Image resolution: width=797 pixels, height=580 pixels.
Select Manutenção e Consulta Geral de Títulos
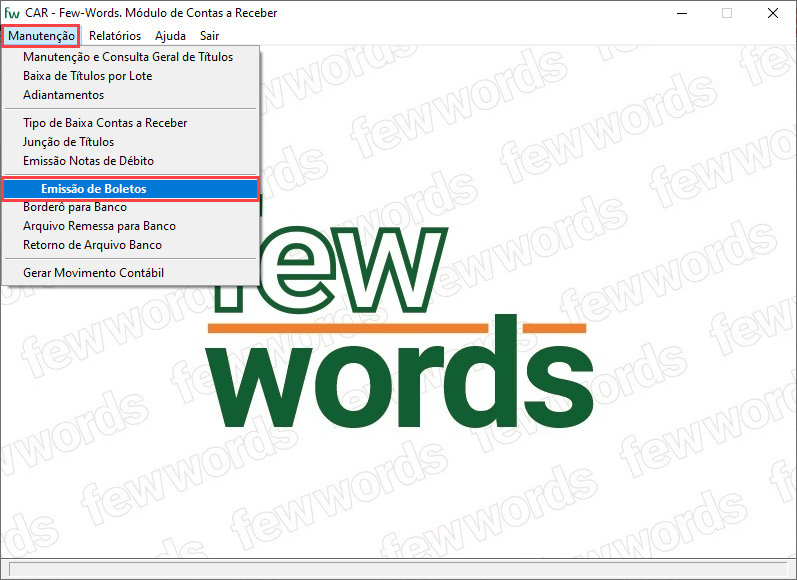[131, 57]
